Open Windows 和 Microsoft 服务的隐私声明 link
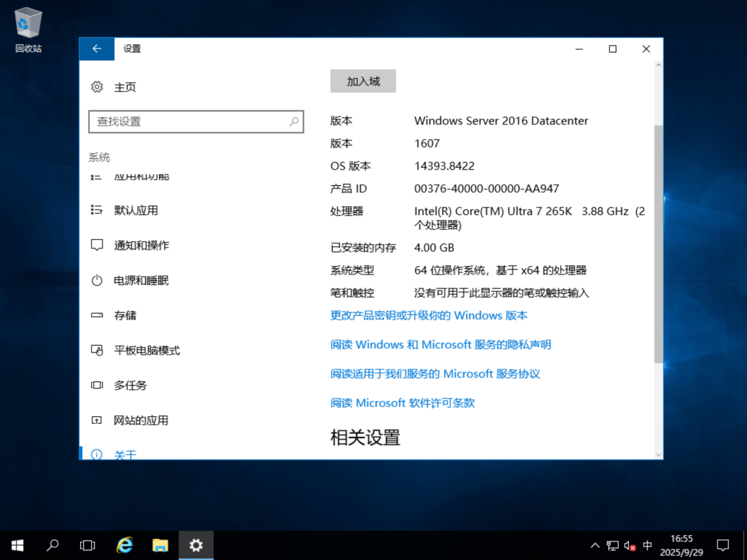The width and height of the screenshot is (747, 560). click(453, 344)
